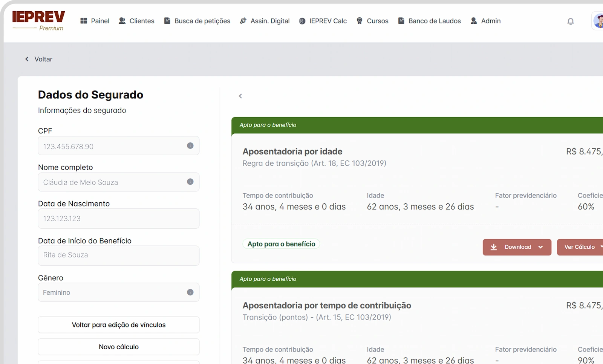Open the Clientes menu
Screen dimensions: 603x364
tap(136, 21)
